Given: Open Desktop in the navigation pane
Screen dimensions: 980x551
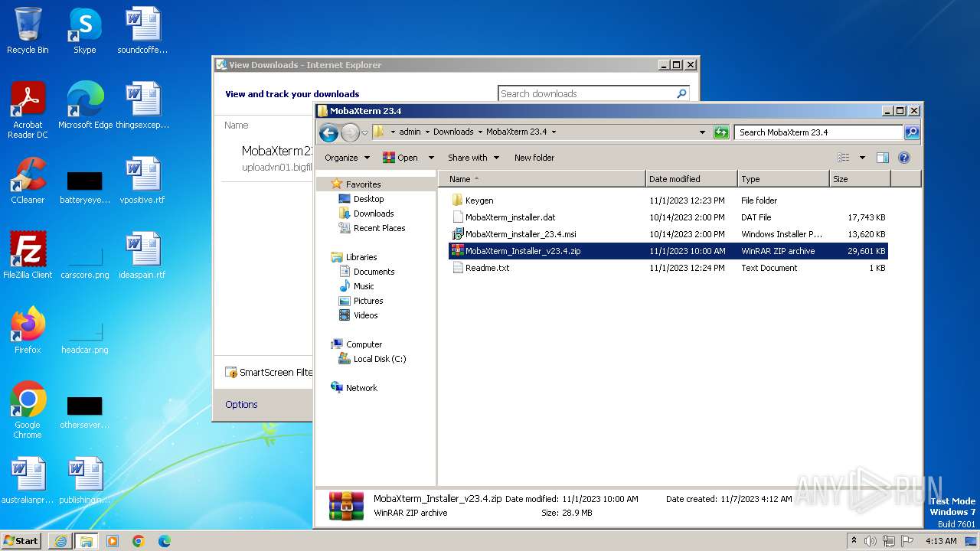Looking at the screenshot, I should [x=368, y=199].
